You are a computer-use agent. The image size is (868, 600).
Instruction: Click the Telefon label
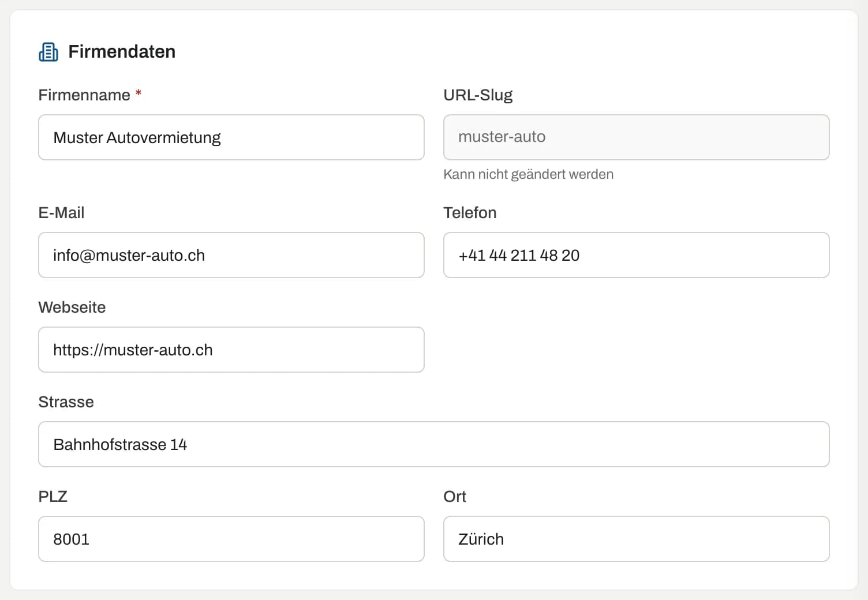point(470,213)
